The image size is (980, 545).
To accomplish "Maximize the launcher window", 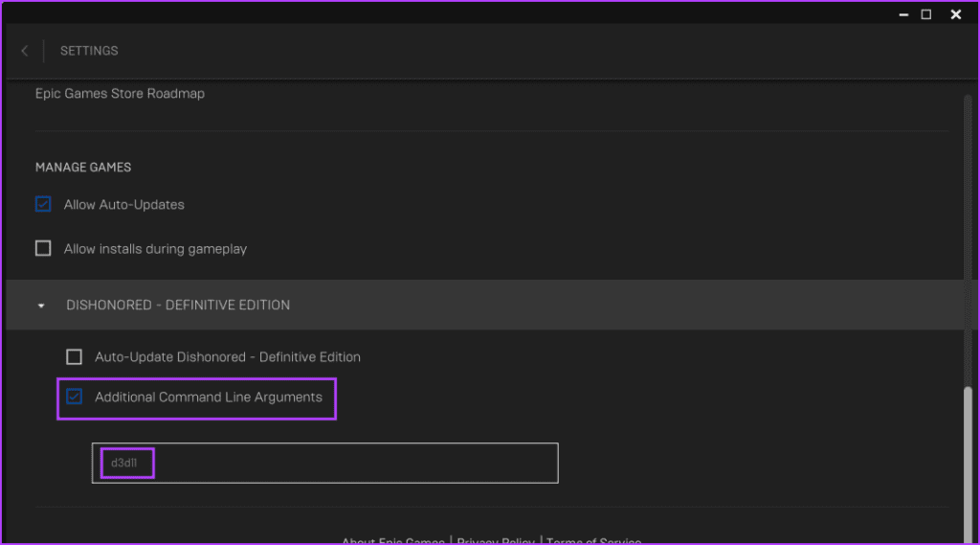I will (x=926, y=14).
